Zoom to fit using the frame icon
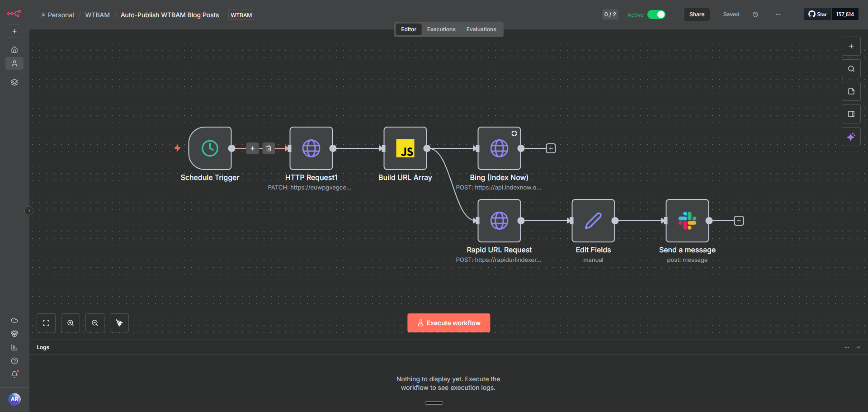The width and height of the screenshot is (868, 412). tap(46, 322)
